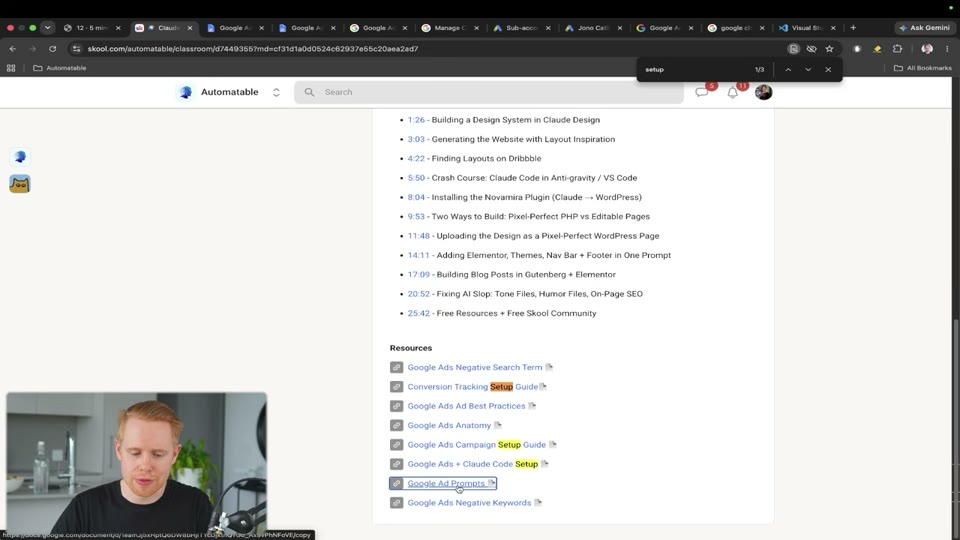Image resolution: width=960 pixels, height=540 pixels.
Task: Open Google Ads Negative Keywords link
Action: [x=469, y=503]
